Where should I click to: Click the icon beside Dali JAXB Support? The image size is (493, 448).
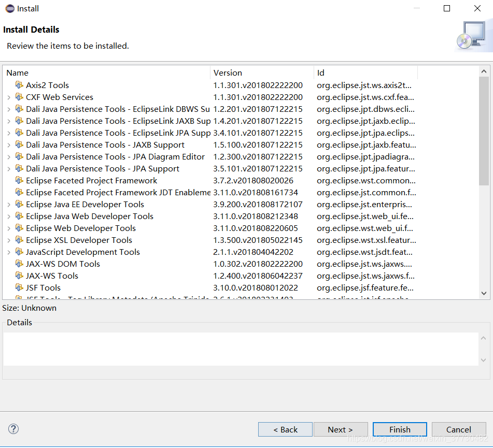tap(19, 144)
